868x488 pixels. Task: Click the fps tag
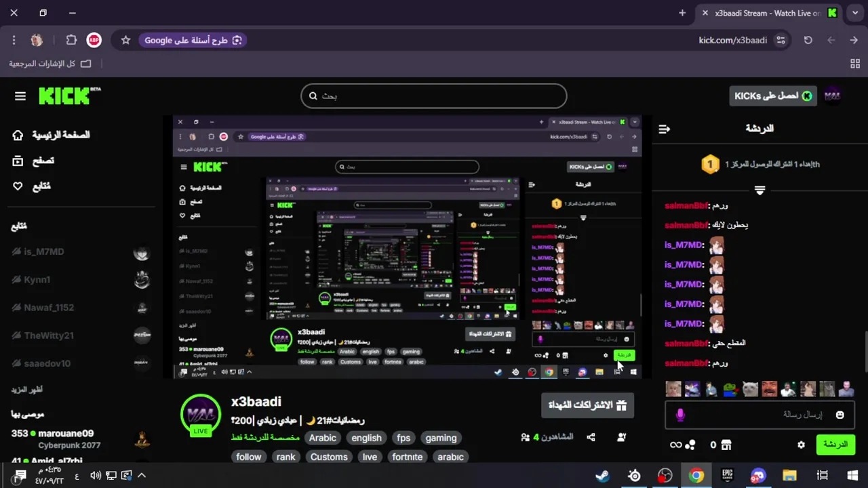pos(403,438)
